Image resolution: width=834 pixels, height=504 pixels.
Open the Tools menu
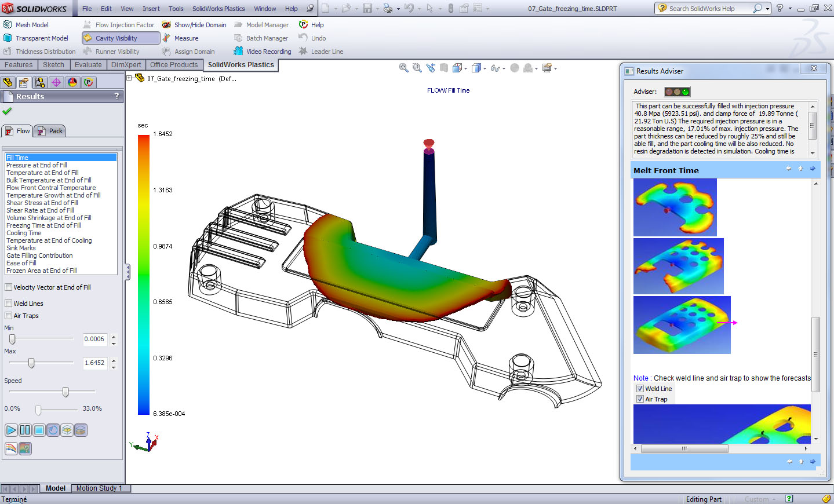tap(176, 8)
